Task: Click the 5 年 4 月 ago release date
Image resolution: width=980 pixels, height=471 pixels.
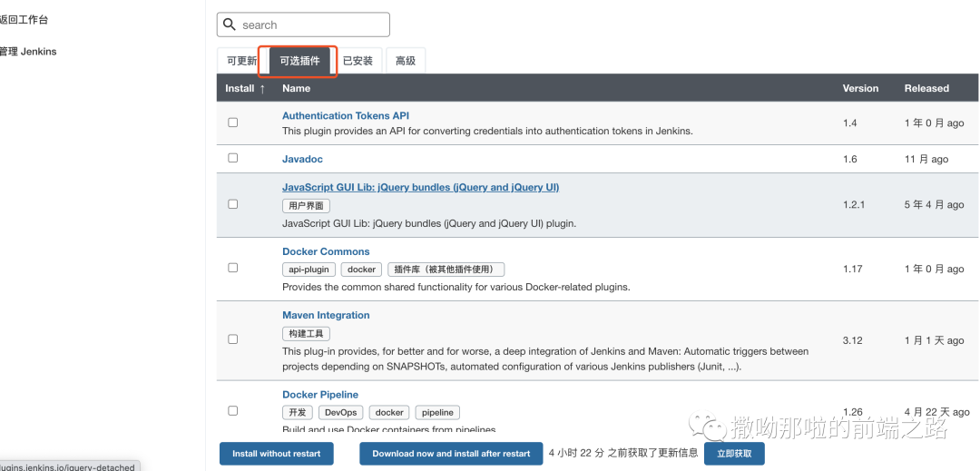Action: click(934, 204)
